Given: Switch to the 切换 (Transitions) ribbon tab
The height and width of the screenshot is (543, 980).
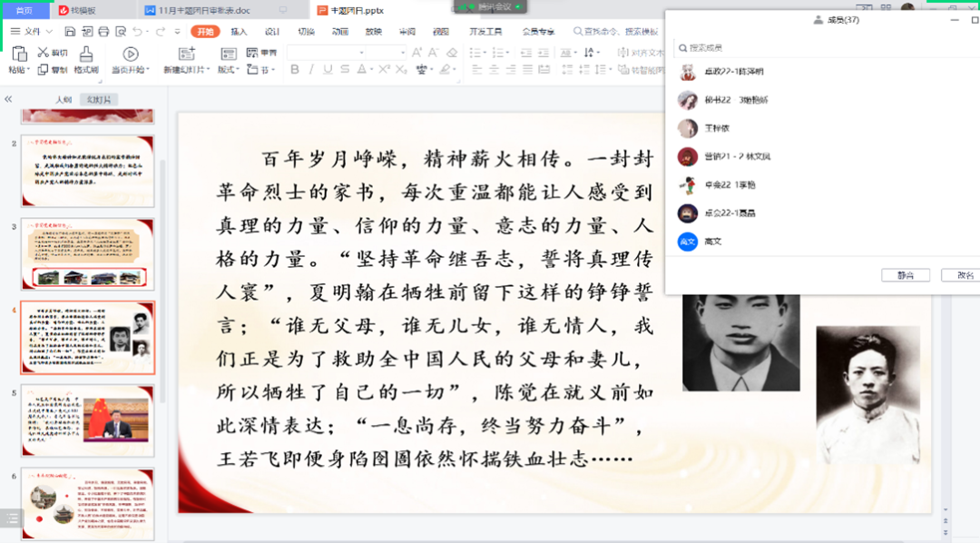Looking at the screenshot, I should (307, 31).
